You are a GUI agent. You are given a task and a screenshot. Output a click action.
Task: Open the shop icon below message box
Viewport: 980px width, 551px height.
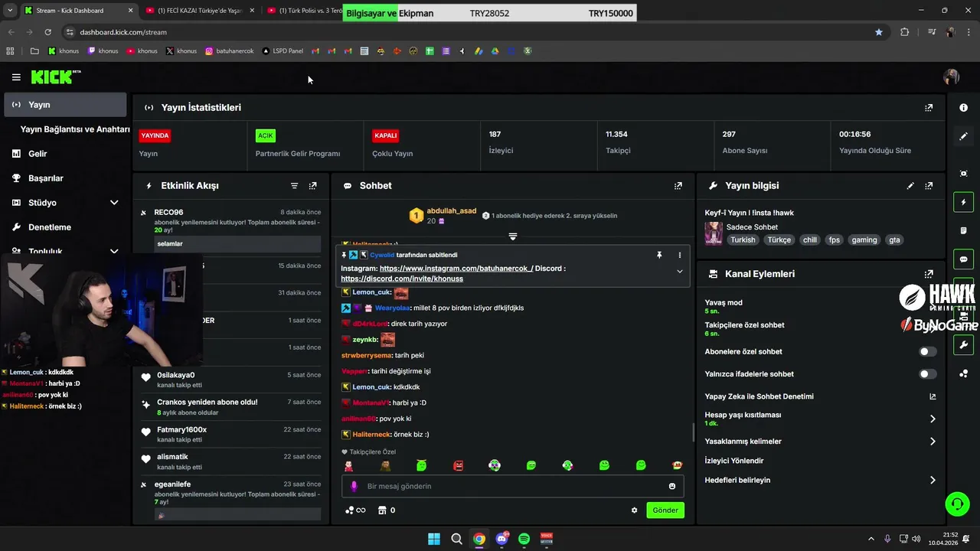pos(382,510)
